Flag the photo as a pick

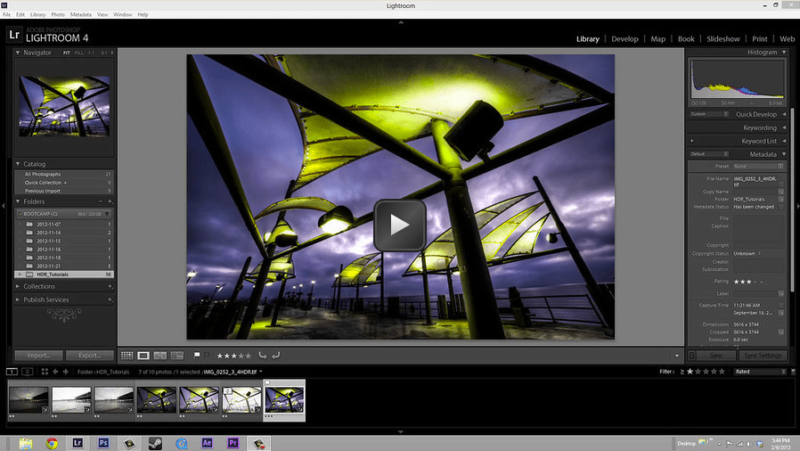click(x=197, y=356)
